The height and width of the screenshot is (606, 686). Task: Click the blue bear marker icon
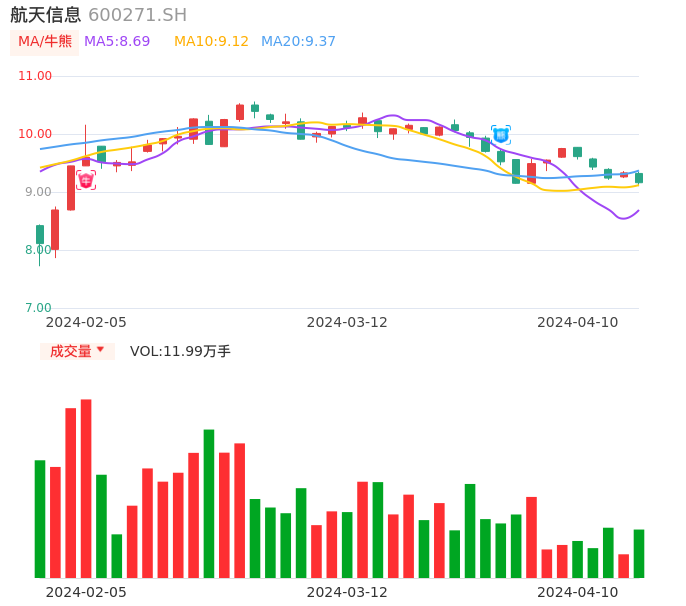click(501, 134)
